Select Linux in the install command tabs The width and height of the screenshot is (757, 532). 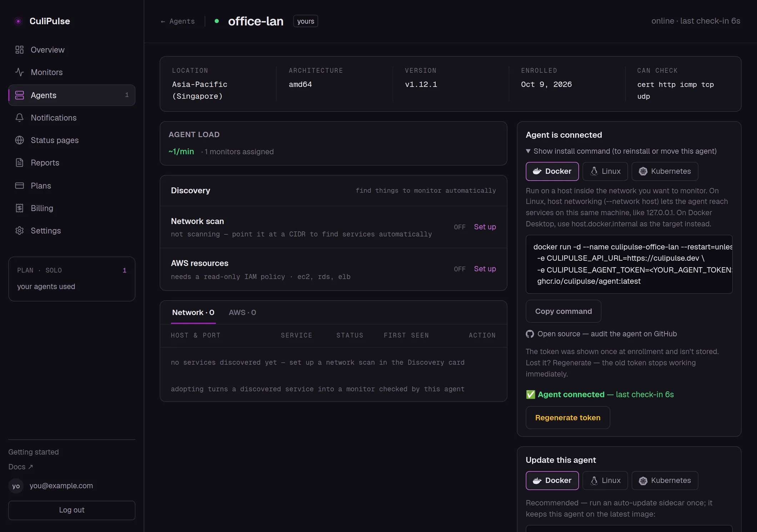(x=605, y=171)
